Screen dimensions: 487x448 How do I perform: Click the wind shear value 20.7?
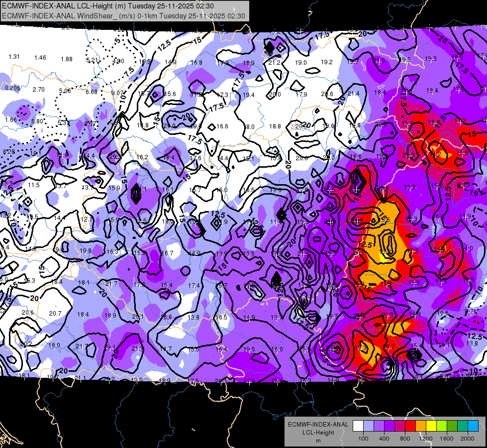[x=55, y=314]
